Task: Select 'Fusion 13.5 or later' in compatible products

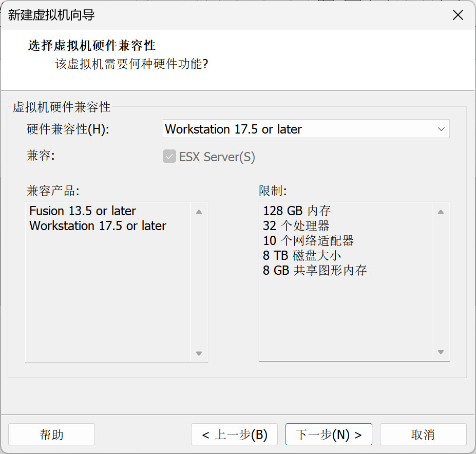Action: point(83,211)
